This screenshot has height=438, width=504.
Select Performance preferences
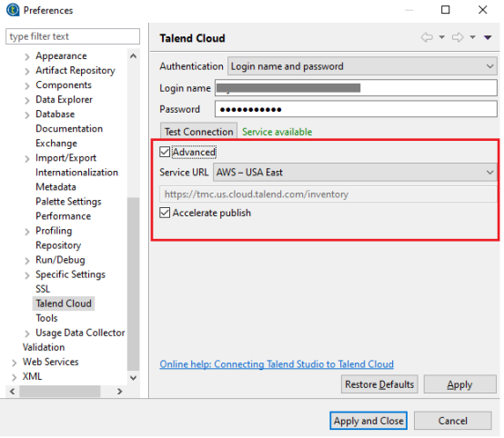tap(64, 216)
